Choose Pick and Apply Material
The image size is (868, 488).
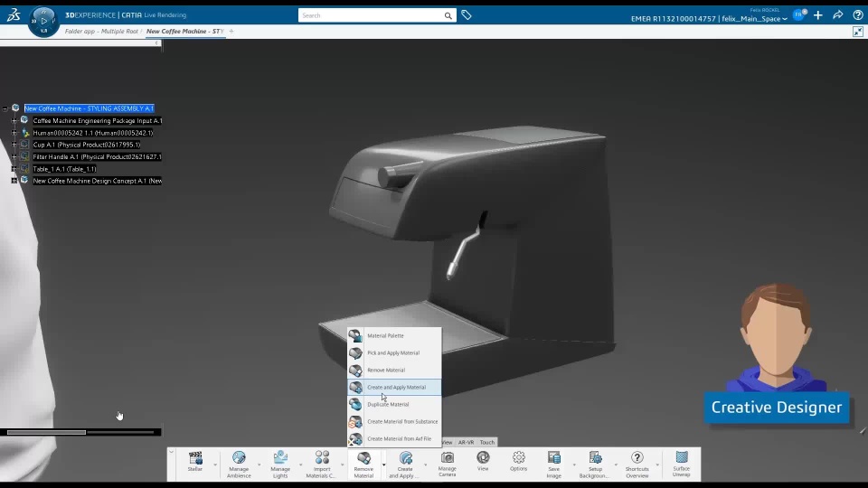[x=394, y=353]
